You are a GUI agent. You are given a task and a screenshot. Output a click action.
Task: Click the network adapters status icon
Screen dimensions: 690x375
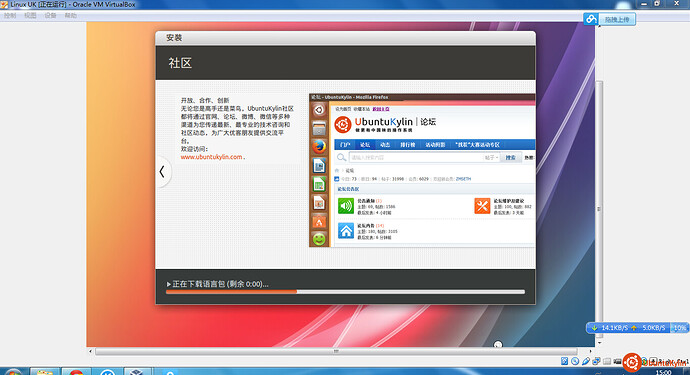(596, 361)
